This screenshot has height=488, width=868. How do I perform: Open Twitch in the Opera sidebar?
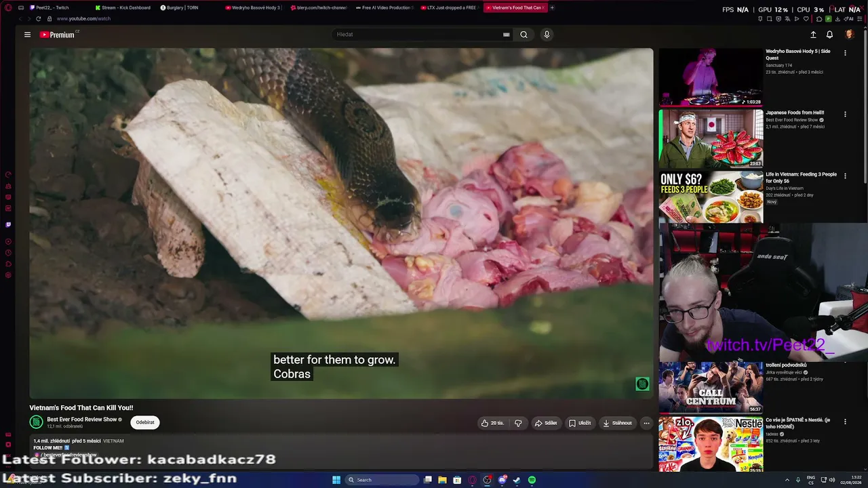coord(8,224)
